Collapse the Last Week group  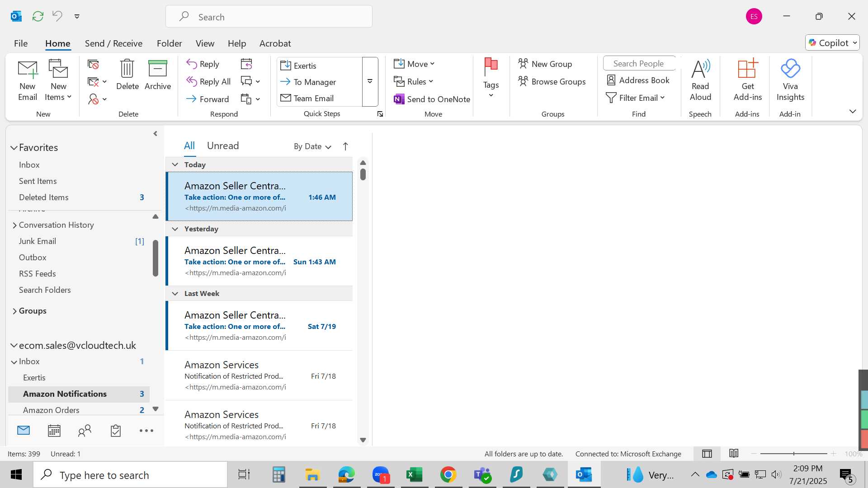pos(175,293)
